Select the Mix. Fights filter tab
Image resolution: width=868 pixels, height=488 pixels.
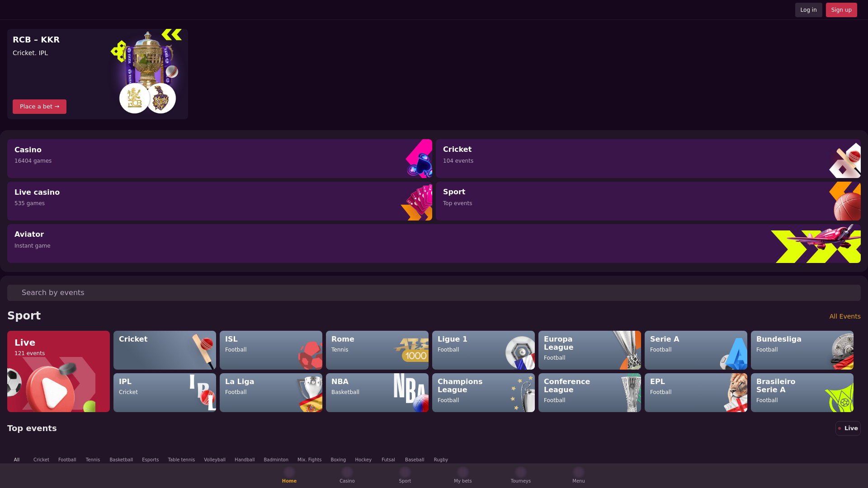click(309, 460)
